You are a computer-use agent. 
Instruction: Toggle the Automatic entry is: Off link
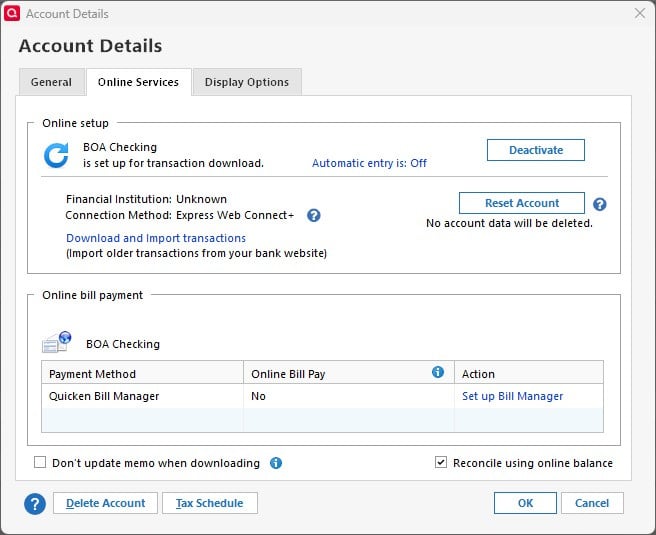(x=369, y=163)
